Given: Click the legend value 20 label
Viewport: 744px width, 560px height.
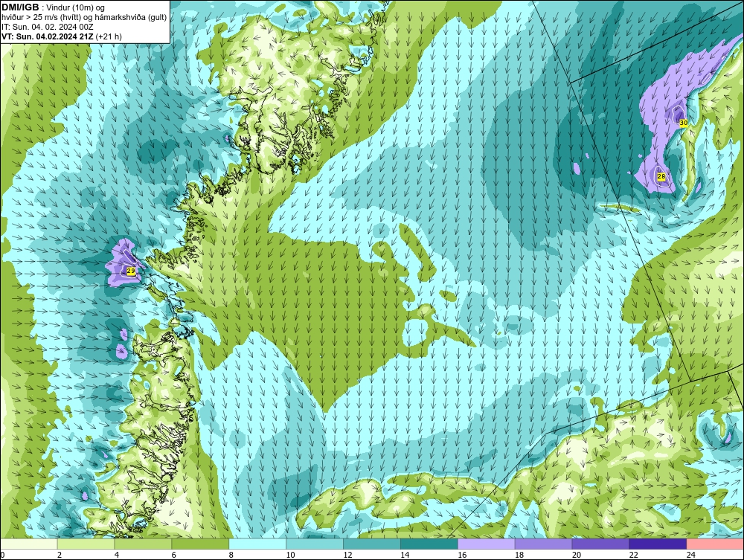Looking at the screenshot, I should coord(577,555).
